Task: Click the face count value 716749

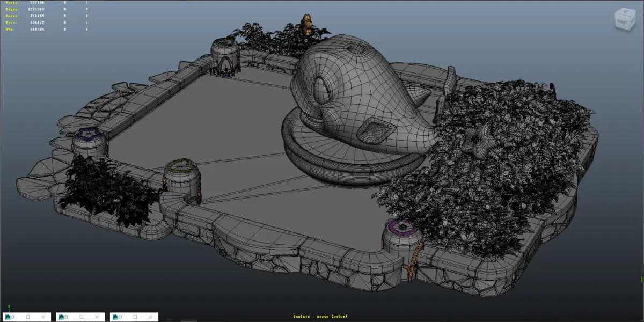Action: click(x=37, y=16)
